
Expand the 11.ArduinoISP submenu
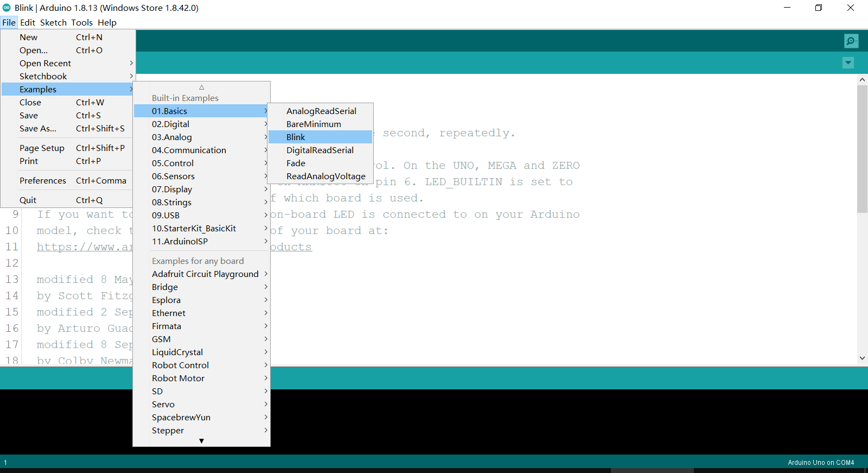[201, 241]
